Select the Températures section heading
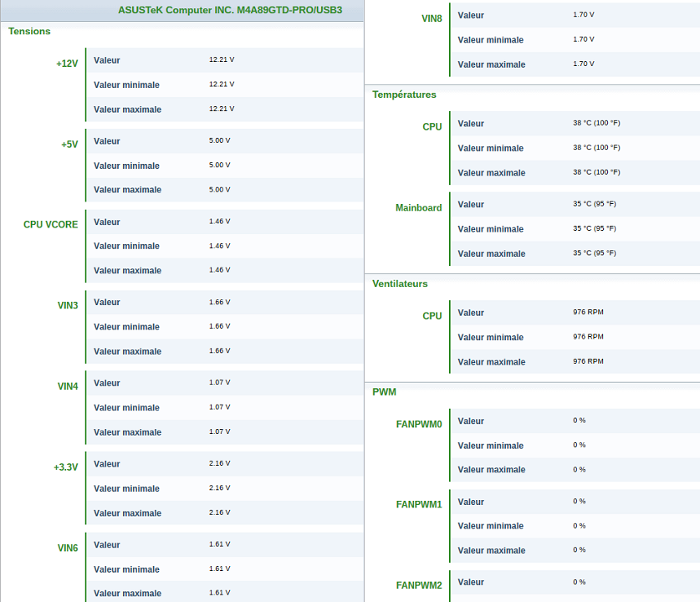Viewport: 700px width, 602px height. click(404, 94)
